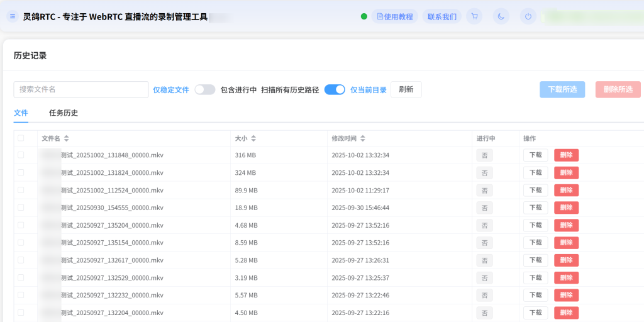
Task: Check the select-all checkbox in table header
Action: point(21,138)
